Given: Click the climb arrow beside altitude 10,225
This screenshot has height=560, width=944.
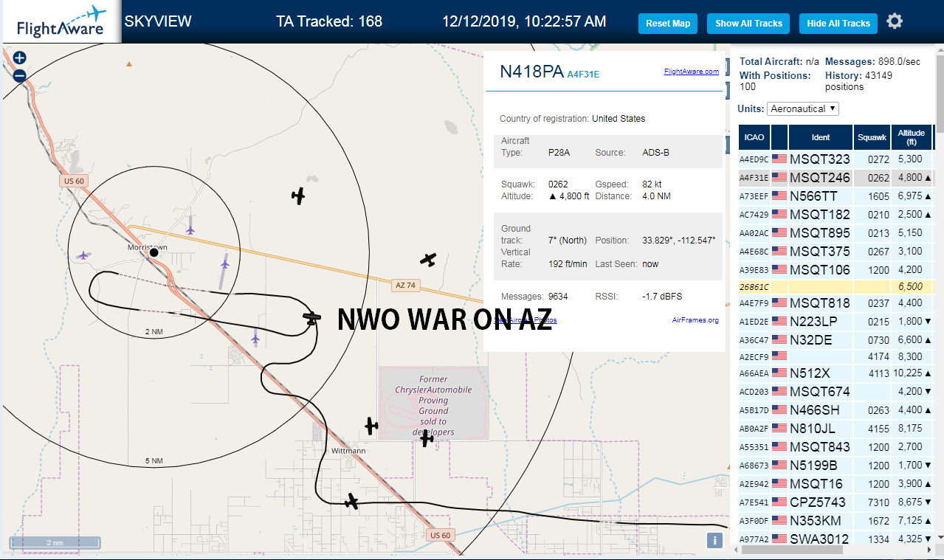Looking at the screenshot, I should 928,373.
